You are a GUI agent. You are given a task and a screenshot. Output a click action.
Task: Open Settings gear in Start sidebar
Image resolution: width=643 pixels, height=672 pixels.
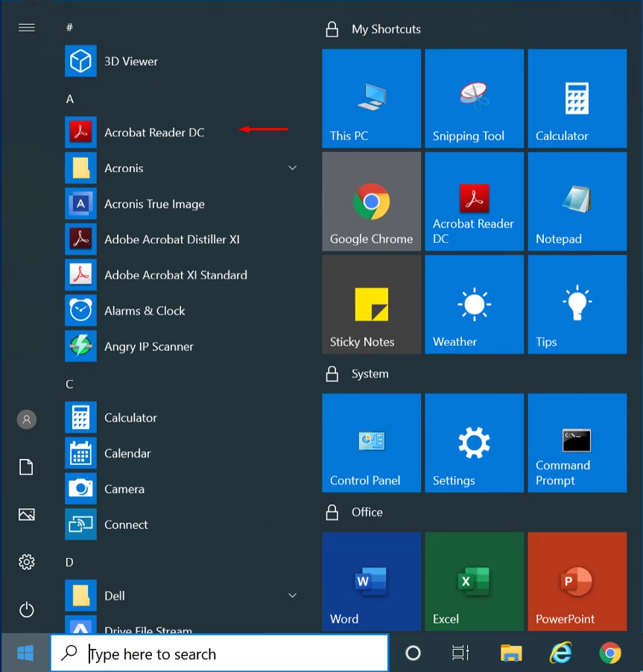pyautogui.click(x=27, y=562)
